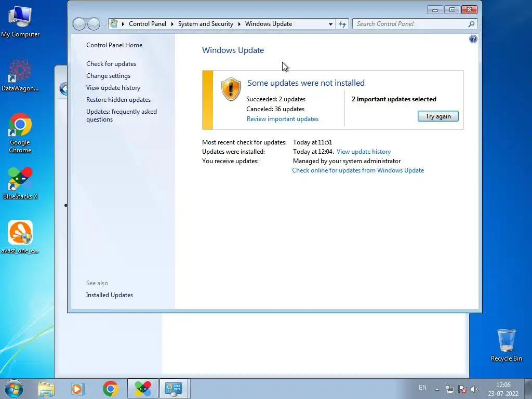Click the Control Panel taskbar button

point(174,389)
